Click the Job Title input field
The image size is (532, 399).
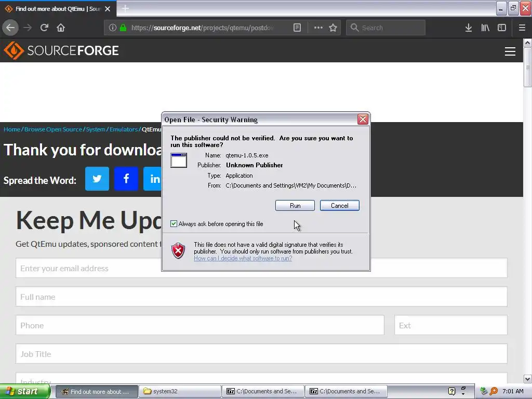point(261,353)
